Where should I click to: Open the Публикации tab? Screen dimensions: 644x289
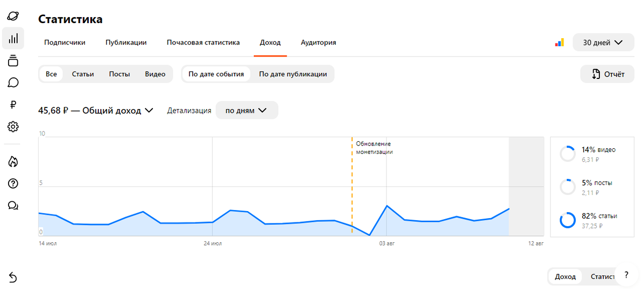(126, 42)
